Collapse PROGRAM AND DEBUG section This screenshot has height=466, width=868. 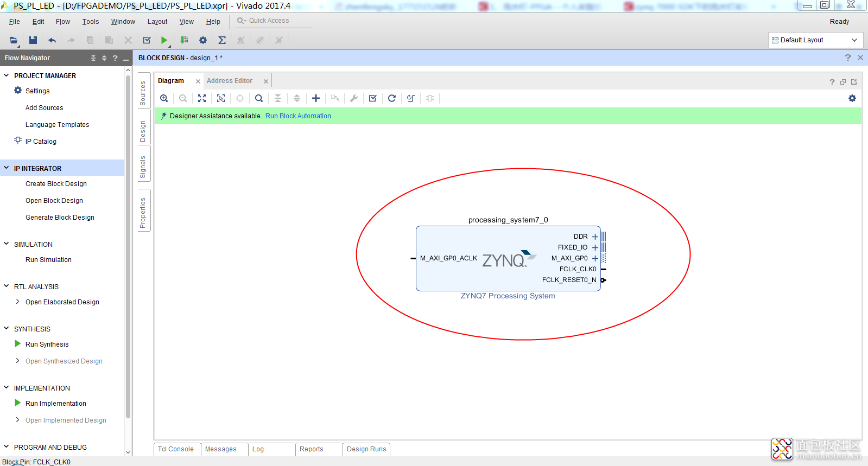[7, 447]
